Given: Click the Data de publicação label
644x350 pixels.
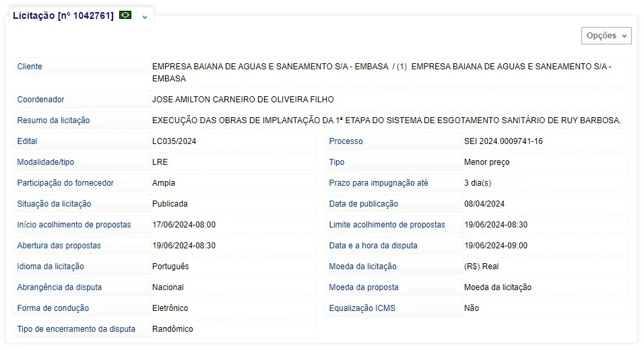Looking at the screenshot, I should coord(364,204).
